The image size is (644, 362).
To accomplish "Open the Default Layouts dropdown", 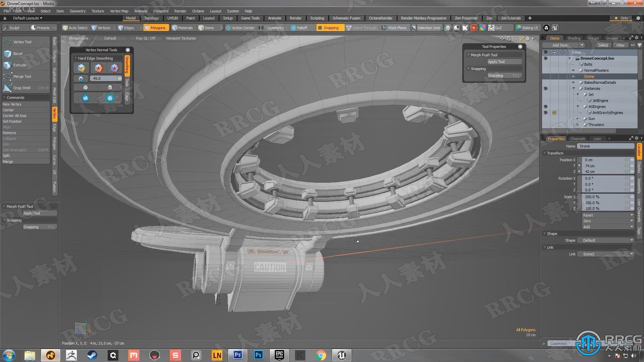I will point(28,18).
